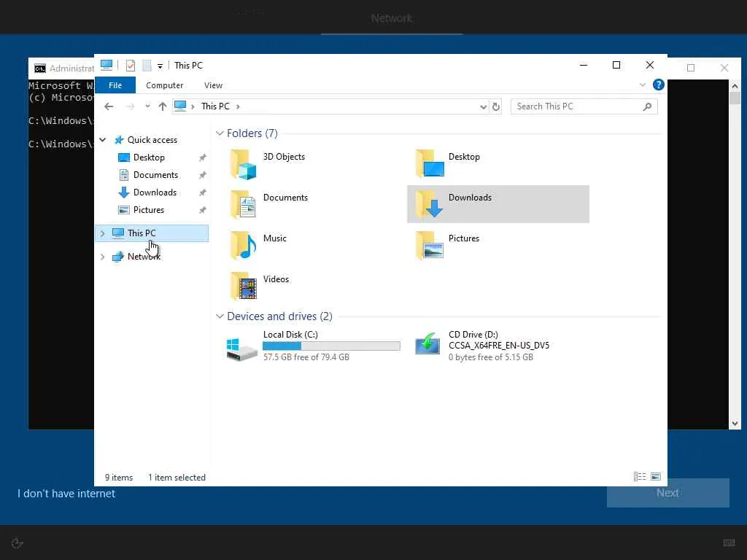
Task: Expand the Network tree node
Action: 102,257
